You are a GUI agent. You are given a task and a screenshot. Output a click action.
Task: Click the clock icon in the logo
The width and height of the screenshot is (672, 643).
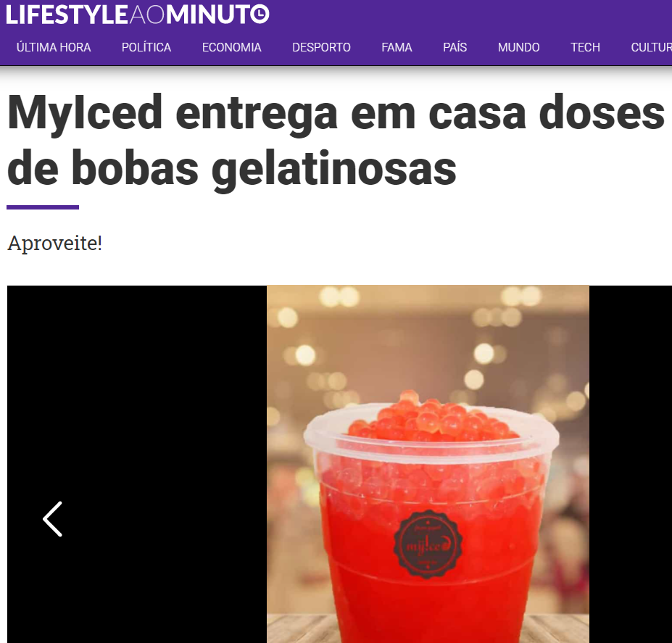point(260,14)
